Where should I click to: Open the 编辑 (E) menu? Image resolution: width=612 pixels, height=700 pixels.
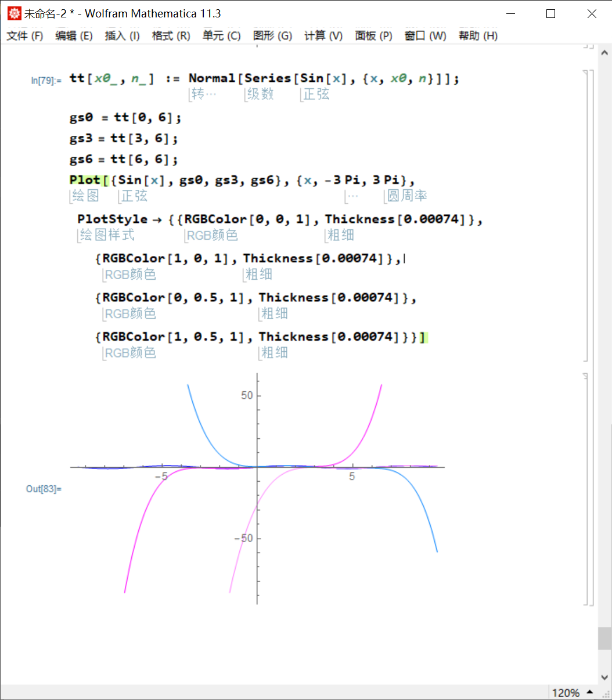tap(74, 36)
